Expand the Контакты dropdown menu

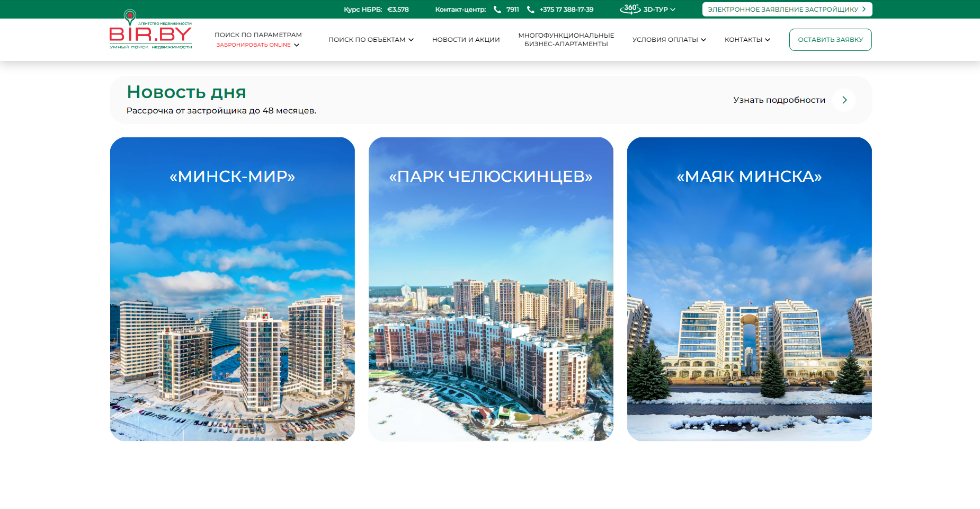tap(747, 40)
